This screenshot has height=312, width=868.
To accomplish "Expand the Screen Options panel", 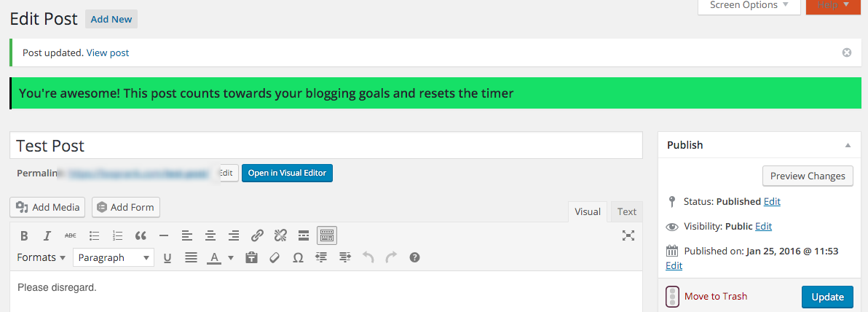I will click(749, 6).
